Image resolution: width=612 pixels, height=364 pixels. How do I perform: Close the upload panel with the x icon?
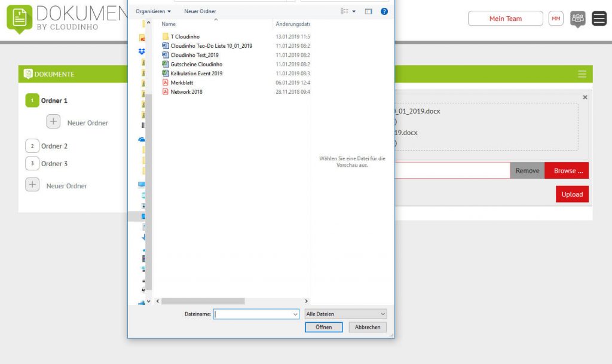585,97
